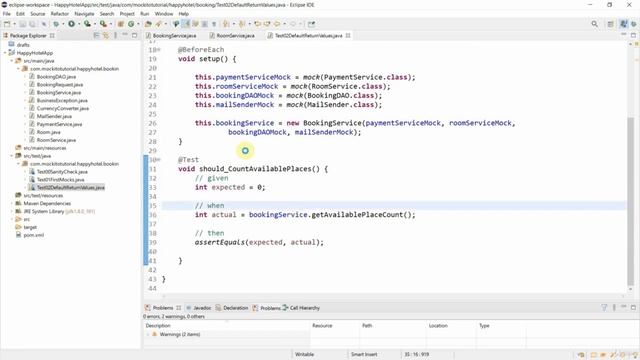This screenshot has height=360, width=640.
Task: Switch to the Java perspective icon
Action: (623, 24)
